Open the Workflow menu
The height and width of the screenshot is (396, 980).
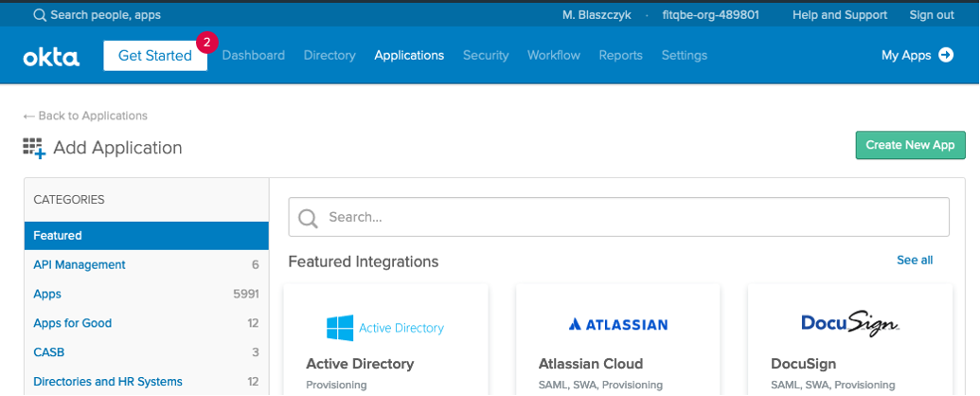(x=554, y=55)
